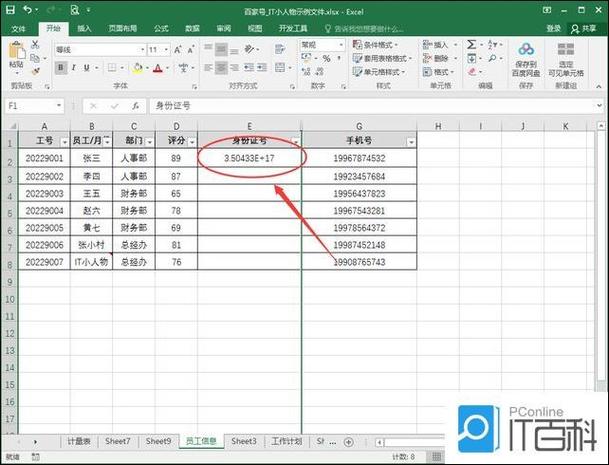
Task: Save workbook to Baidu Netdisk
Action: pos(526,60)
